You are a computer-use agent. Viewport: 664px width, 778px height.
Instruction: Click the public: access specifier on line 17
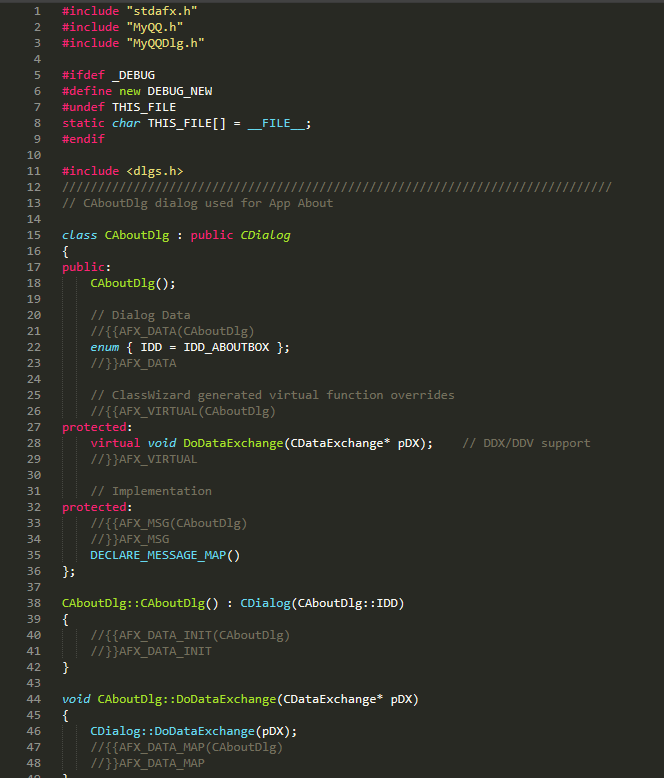86,267
